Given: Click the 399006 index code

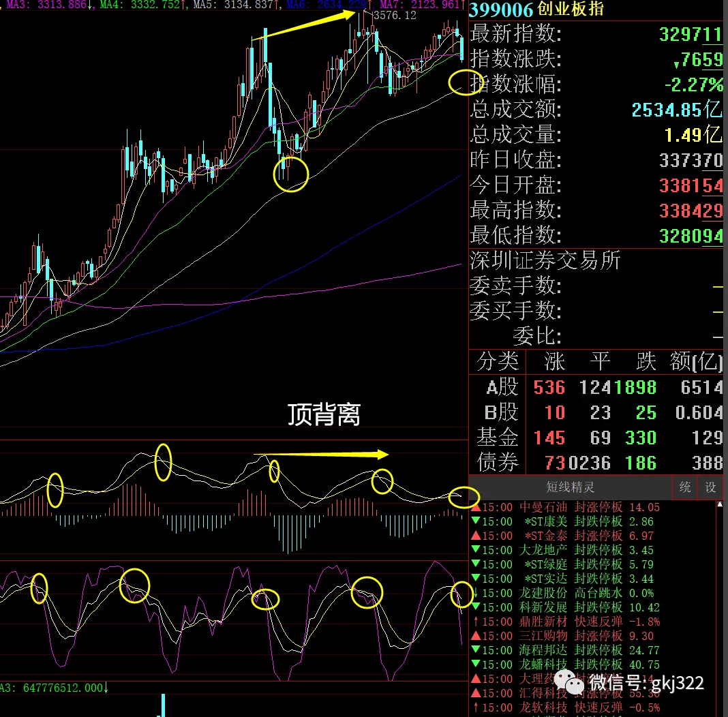Looking at the screenshot, I should pos(500,10).
